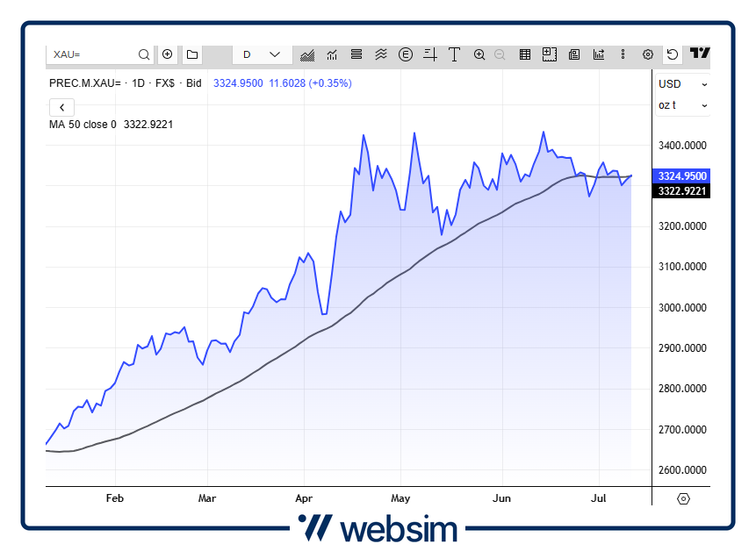Select the area chart style icon
The width and height of the screenshot is (756, 551).
[306, 54]
